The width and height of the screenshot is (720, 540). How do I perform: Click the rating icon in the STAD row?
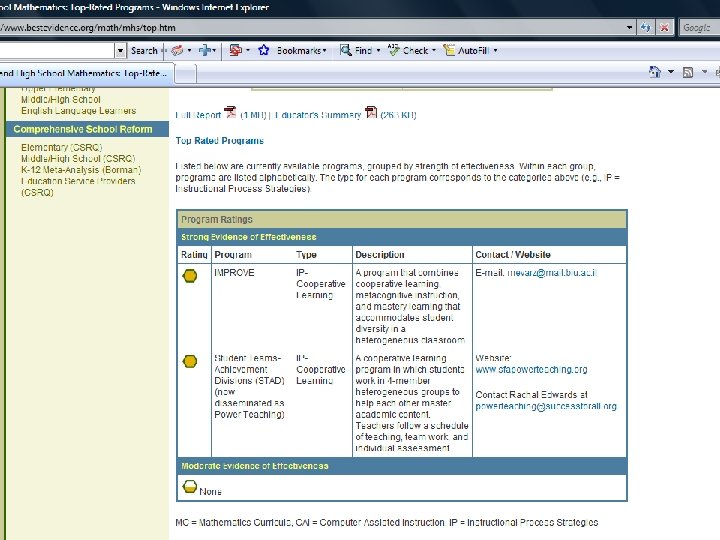point(190,361)
